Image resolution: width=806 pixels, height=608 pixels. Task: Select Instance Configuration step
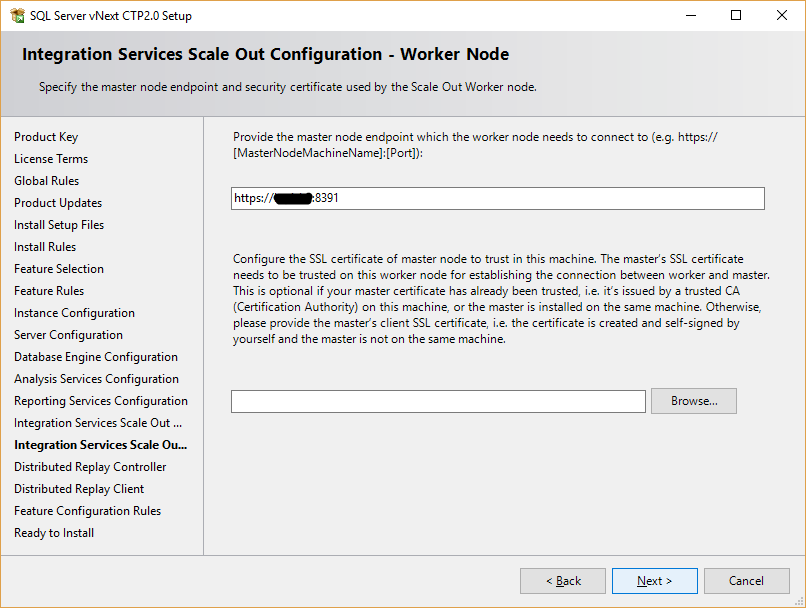coord(75,313)
